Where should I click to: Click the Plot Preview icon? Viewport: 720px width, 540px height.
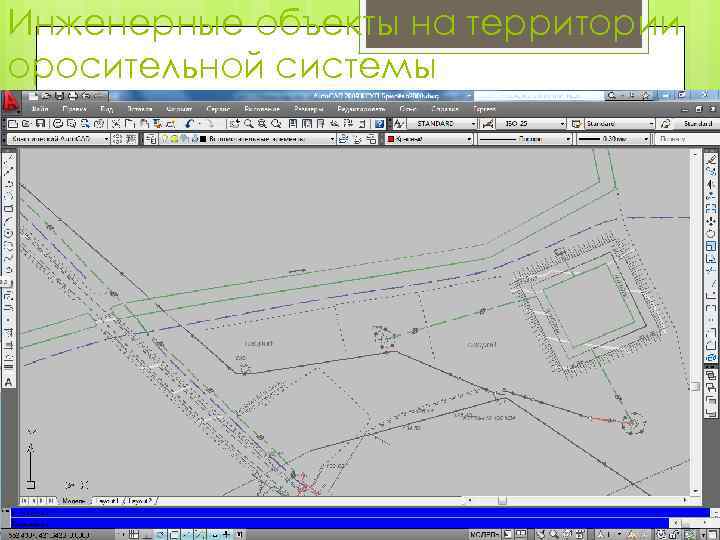click(x=71, y=124)
